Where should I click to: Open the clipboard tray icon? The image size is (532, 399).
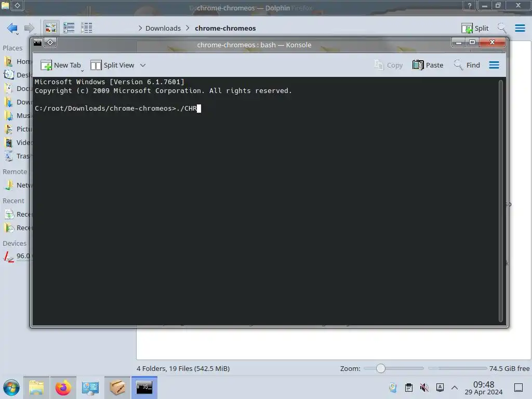pos(409,388)
